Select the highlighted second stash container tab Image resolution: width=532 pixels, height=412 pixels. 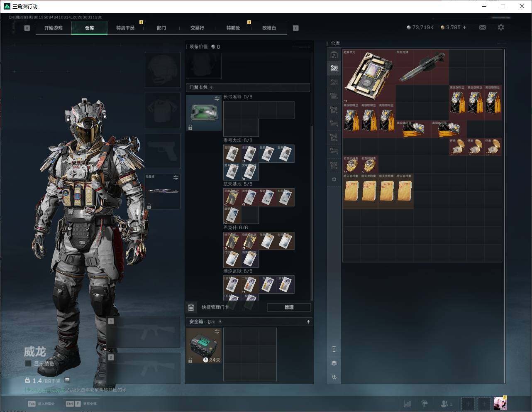(334, 68)
